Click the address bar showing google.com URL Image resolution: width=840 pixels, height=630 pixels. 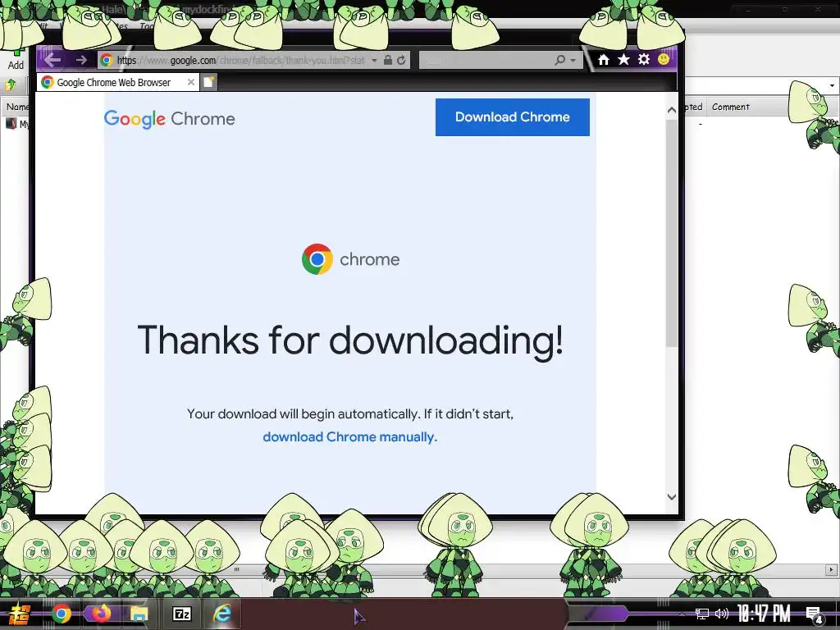point(240,60)
